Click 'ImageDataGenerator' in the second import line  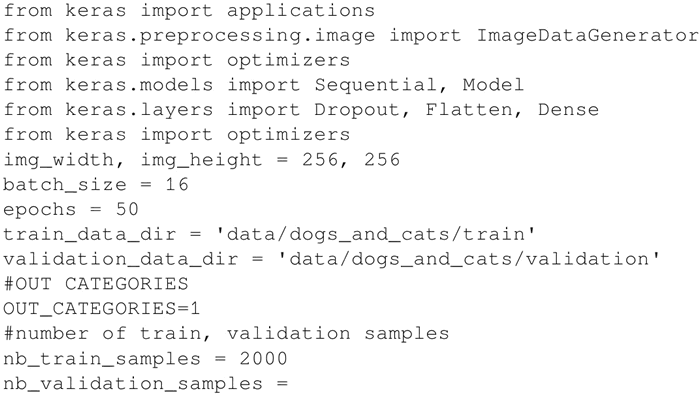[x=587, y=35]
